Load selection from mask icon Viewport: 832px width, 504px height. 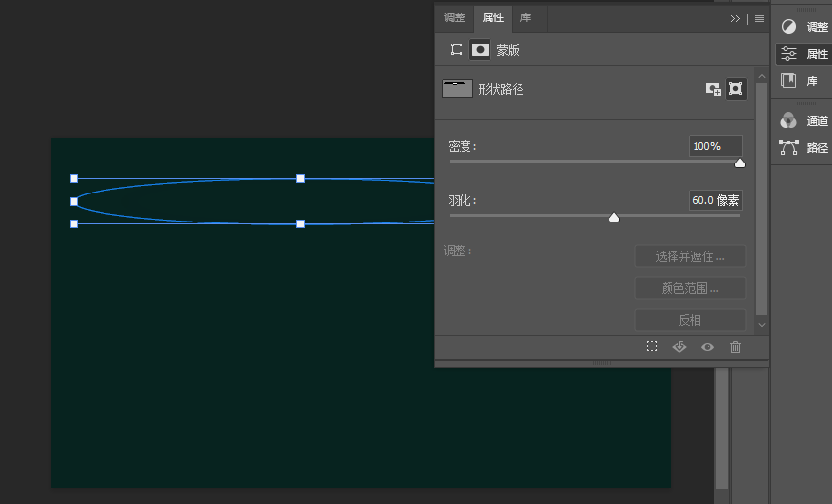(x=652, y=347)
